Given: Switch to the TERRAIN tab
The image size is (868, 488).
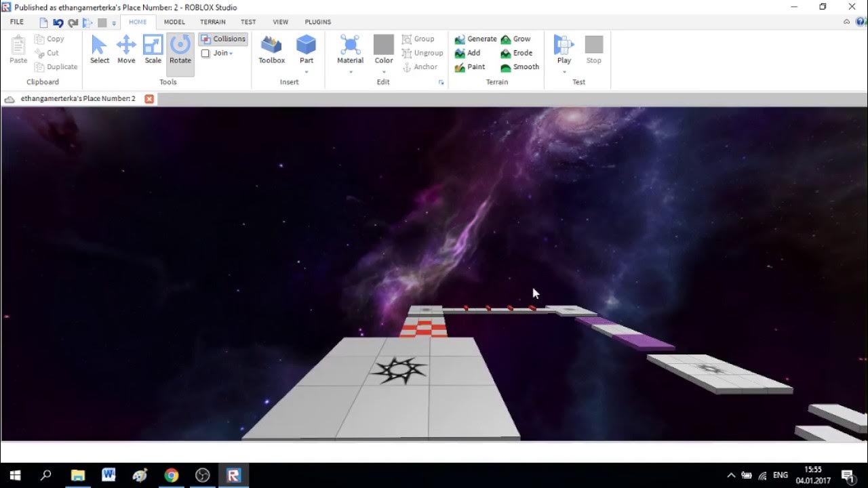Looking at the screenshot, I should point(213,22).
